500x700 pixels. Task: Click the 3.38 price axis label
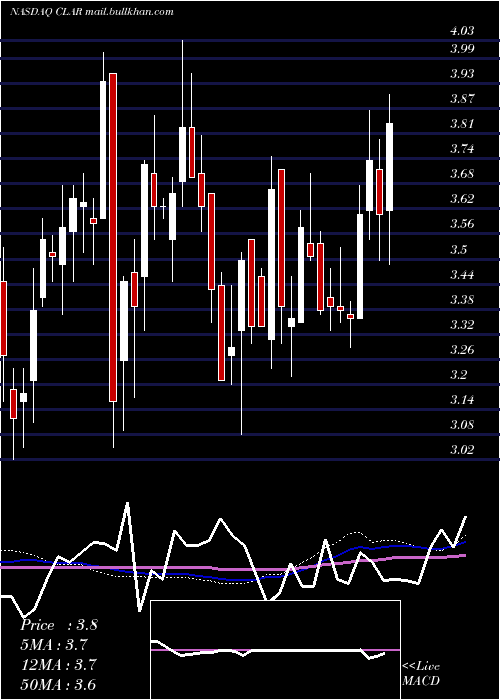[462, 299]
